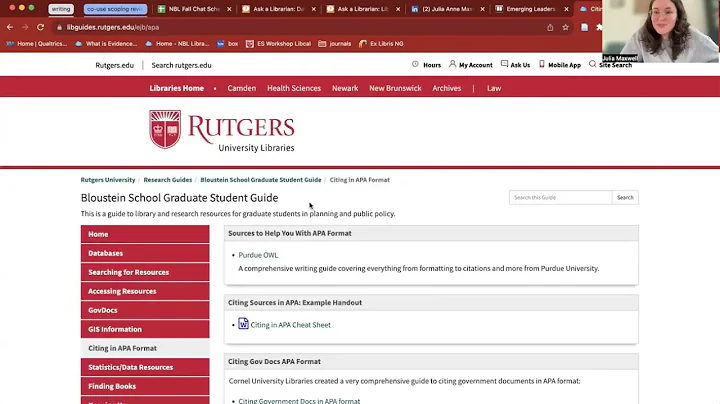Close the Julia Anne Maxwell LinkedIn tab
The height and width of the screenshot is (404, 720).
coord(482,9)
